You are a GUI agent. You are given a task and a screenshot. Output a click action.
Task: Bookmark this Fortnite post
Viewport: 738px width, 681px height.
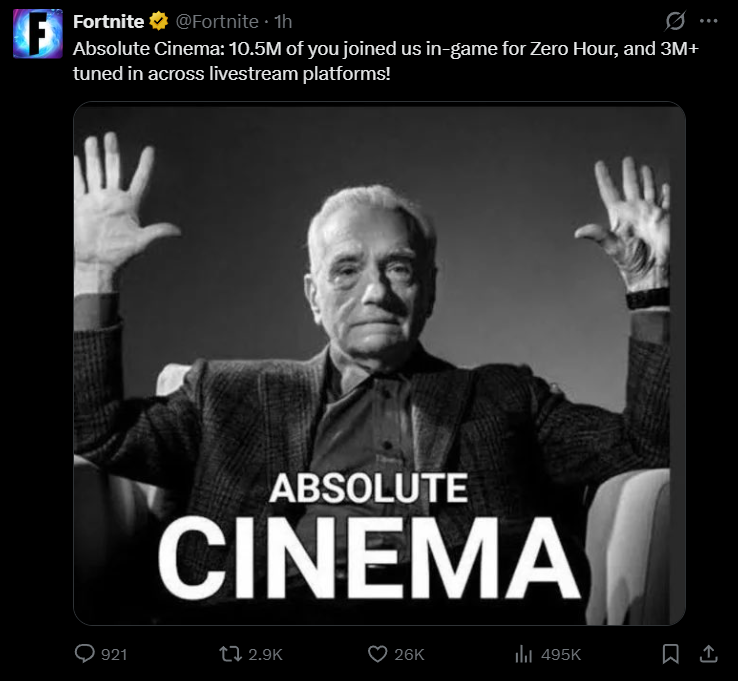671,653
